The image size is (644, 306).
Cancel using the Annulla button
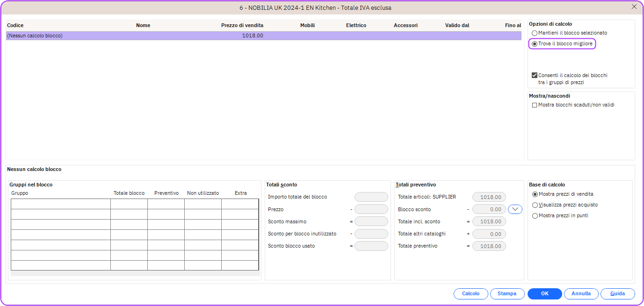(x=581, y=294)
